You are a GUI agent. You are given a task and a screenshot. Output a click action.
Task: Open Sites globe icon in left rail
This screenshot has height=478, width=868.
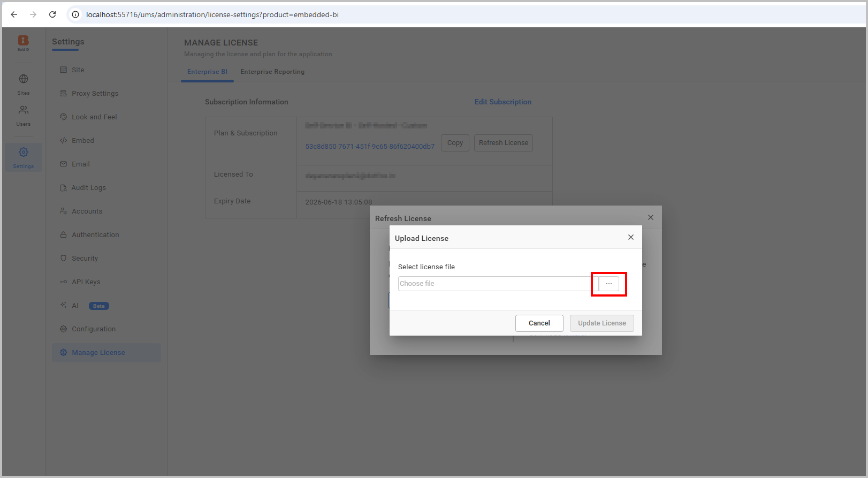click(x=24, y=79)
